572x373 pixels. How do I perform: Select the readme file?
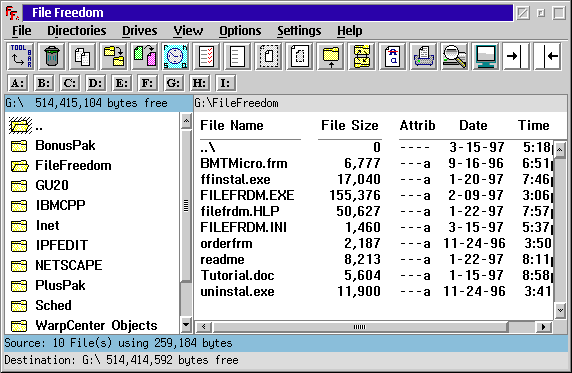(222, 260)
